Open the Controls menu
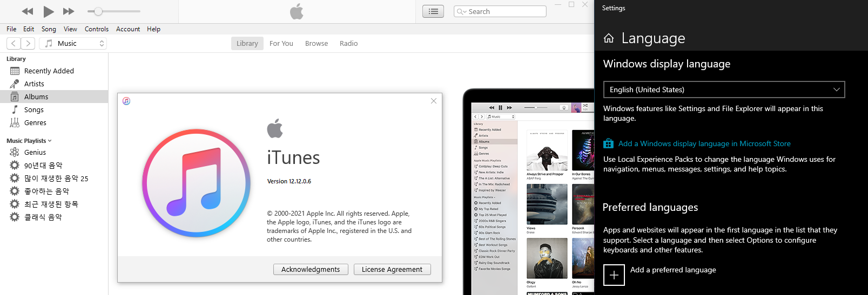868x295 pixels. [x=97, y=29]
